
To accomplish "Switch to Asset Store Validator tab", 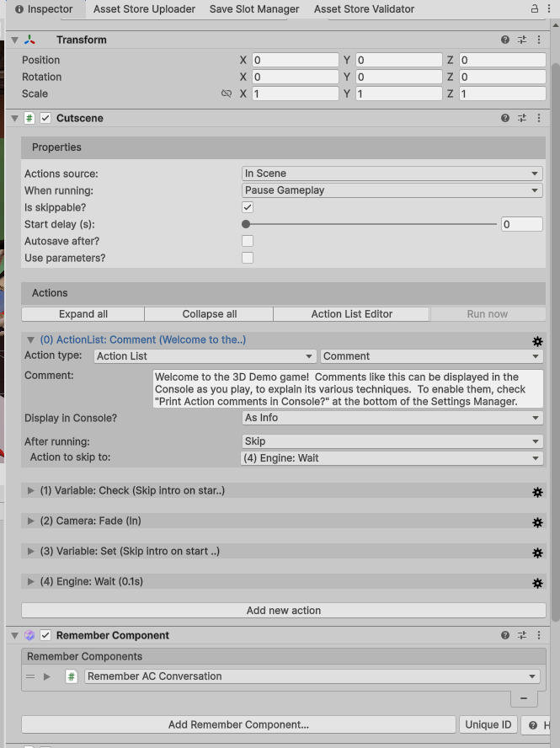I will [364, 9].
